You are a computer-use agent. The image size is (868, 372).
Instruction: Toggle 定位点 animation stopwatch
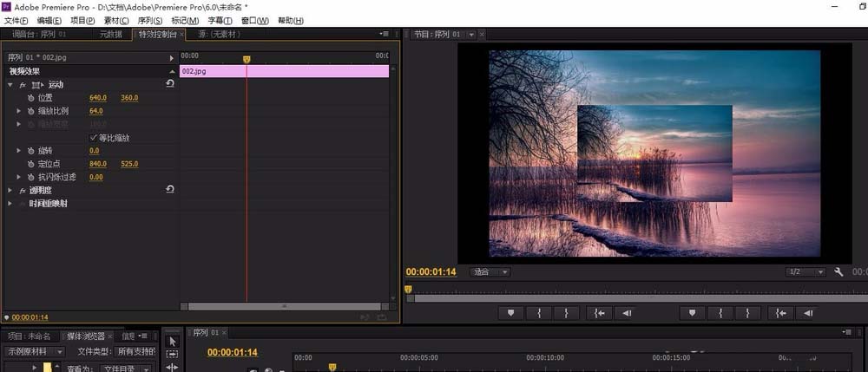pos(31,164)
